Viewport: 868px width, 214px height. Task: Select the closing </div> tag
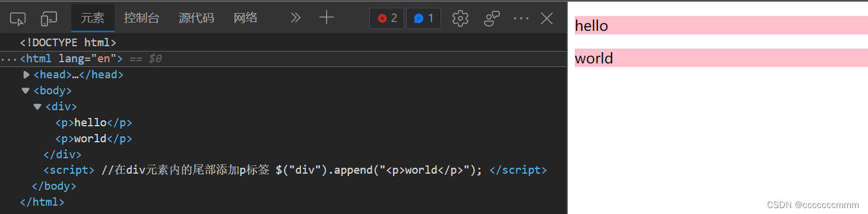(x=62, y=155)
